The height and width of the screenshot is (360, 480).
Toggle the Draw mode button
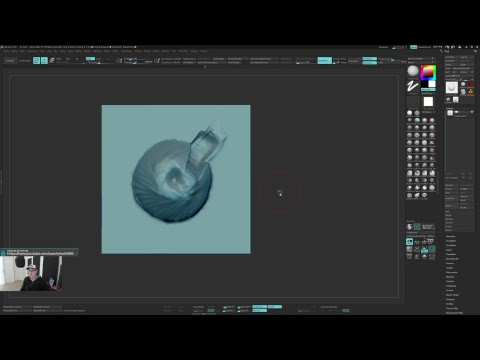click(x=44, y=60)
